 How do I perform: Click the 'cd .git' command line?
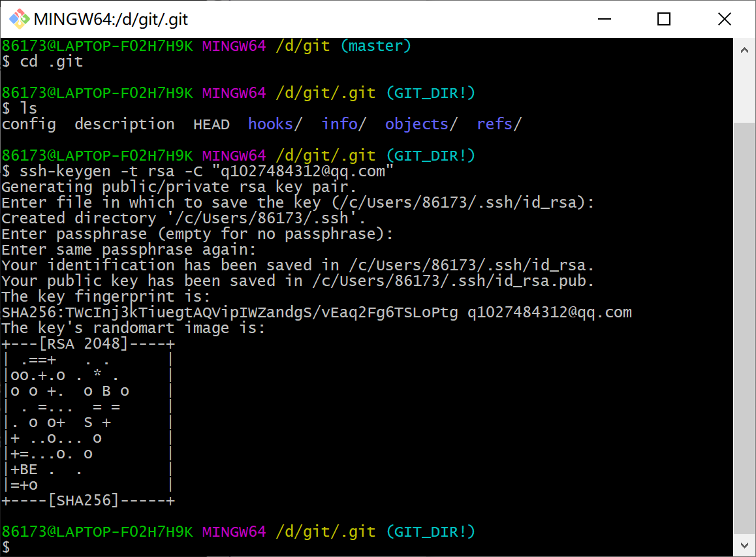[x=42, y=61]
